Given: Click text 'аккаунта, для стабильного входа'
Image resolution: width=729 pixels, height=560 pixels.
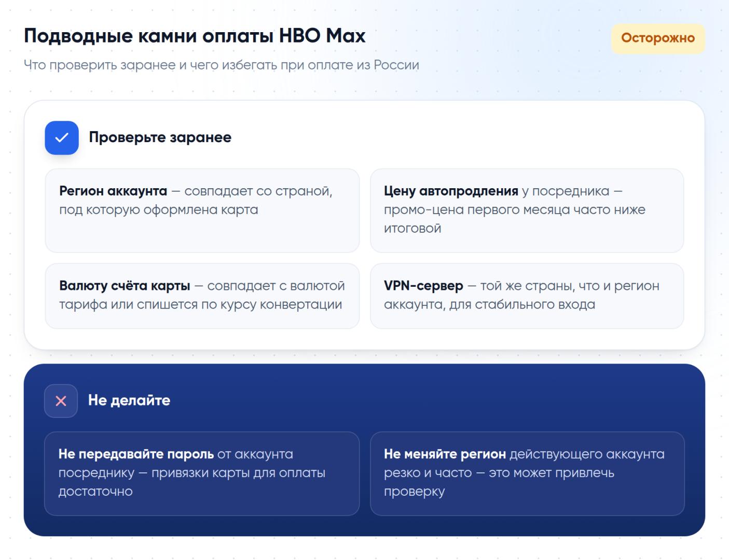Looking at the screenshot, I should [x=489, y=305].
